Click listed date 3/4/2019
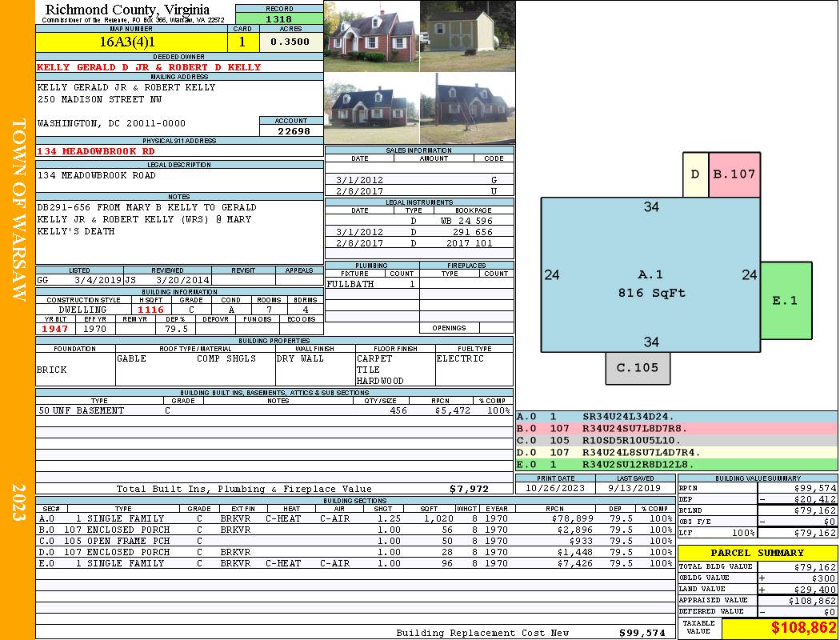This screenshot has height=640, width=840. point(98,280)
